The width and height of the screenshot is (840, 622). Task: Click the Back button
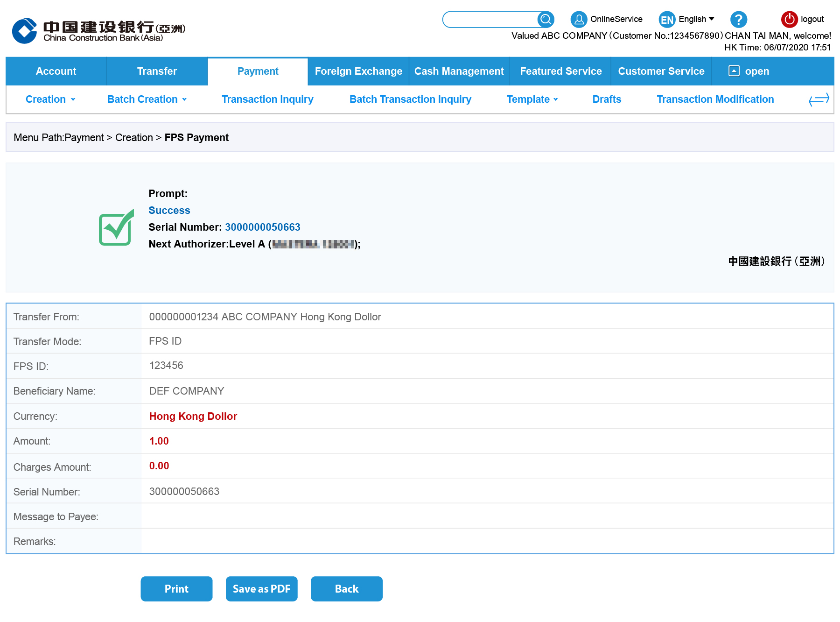(x=347, y=589)
